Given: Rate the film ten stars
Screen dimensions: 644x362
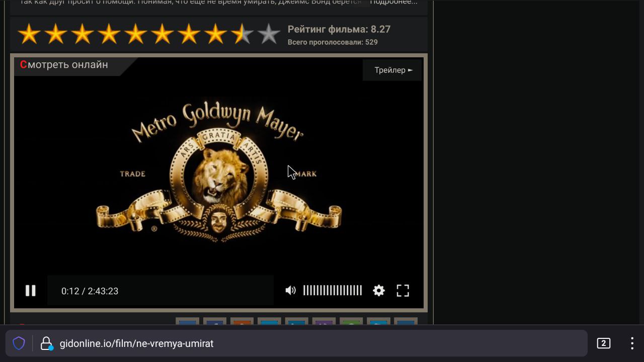Looking at the screenshot, I should point(269,34).
